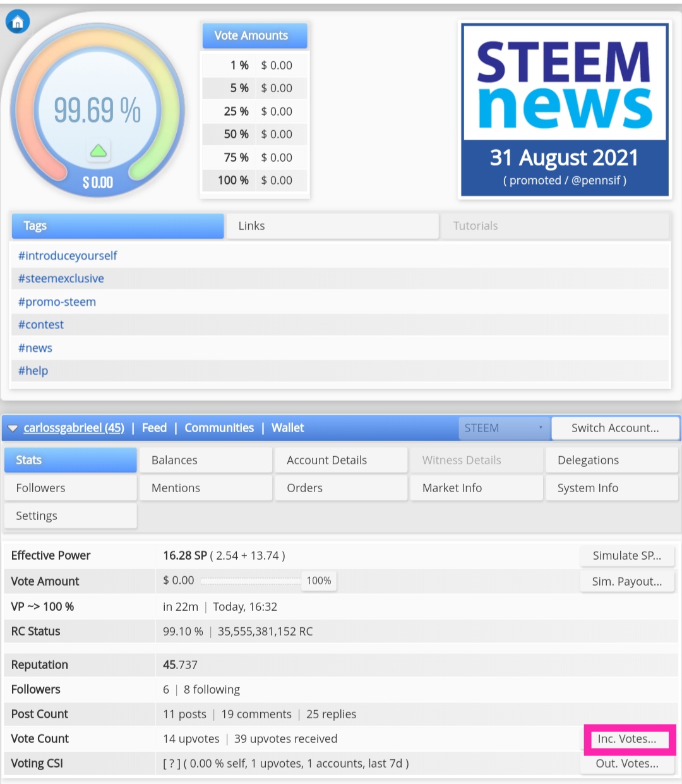Open the Witness Details tab
682x784 pixels.
pos(477,460)
